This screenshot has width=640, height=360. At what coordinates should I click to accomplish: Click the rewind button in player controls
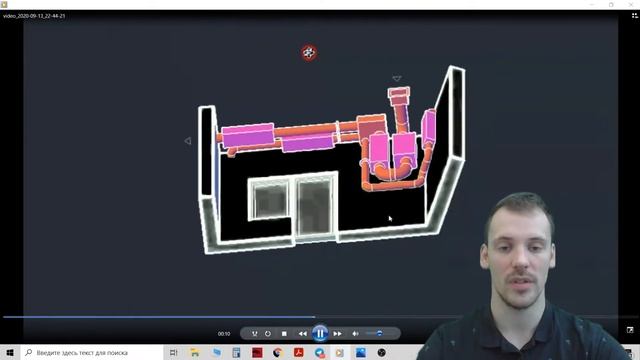pos(302,333)
